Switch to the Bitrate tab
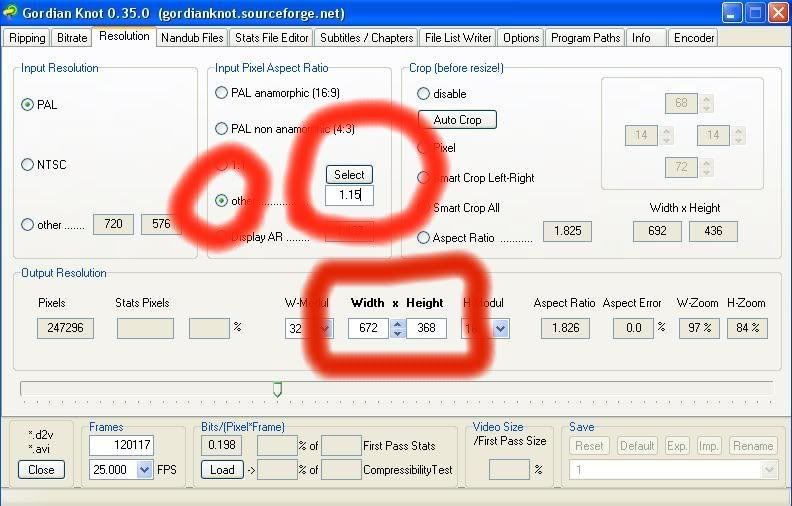 click(72, 38)
